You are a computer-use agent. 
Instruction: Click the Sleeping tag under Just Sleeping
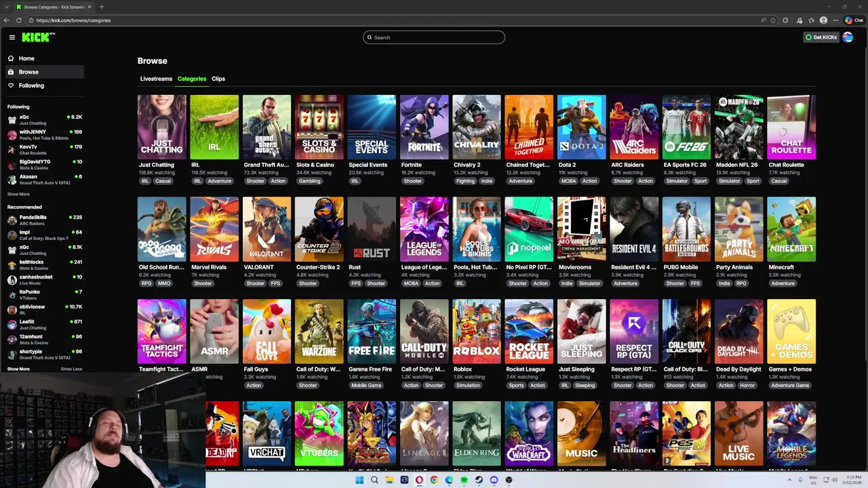585,386
